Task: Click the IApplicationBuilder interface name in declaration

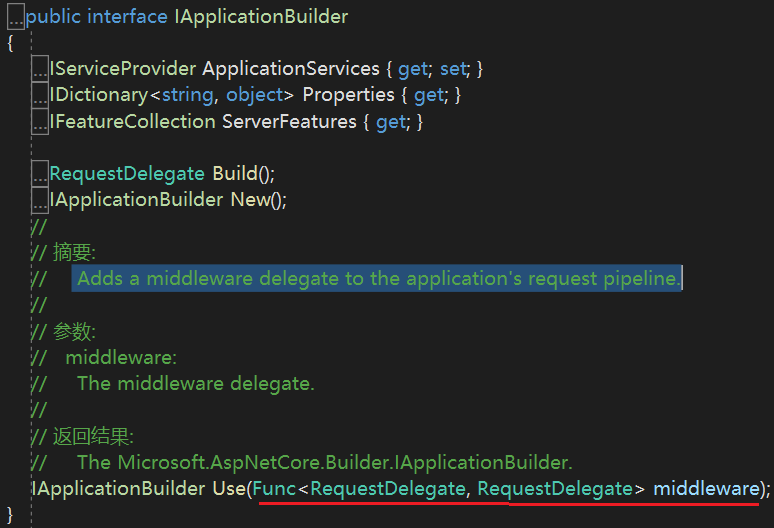Action: point(261,17)
